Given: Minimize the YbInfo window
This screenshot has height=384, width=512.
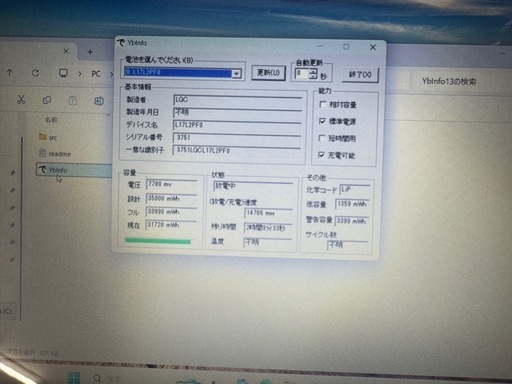Looking at the screenshot, I should 320,46.
